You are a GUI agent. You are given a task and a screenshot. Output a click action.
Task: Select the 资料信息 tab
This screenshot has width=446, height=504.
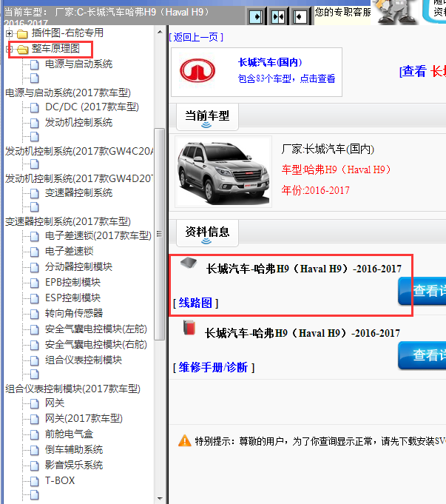pyautogui.click(x=207, y=233)
